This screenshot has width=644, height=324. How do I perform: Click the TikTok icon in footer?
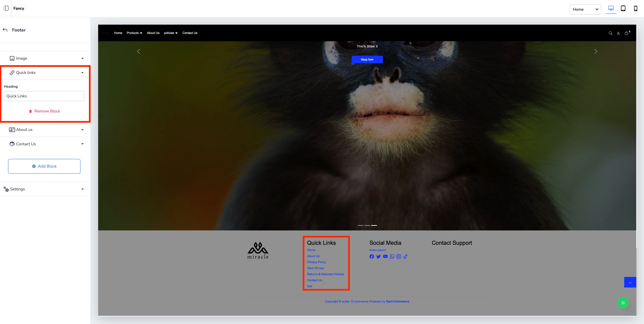click(x=406, y=257)
